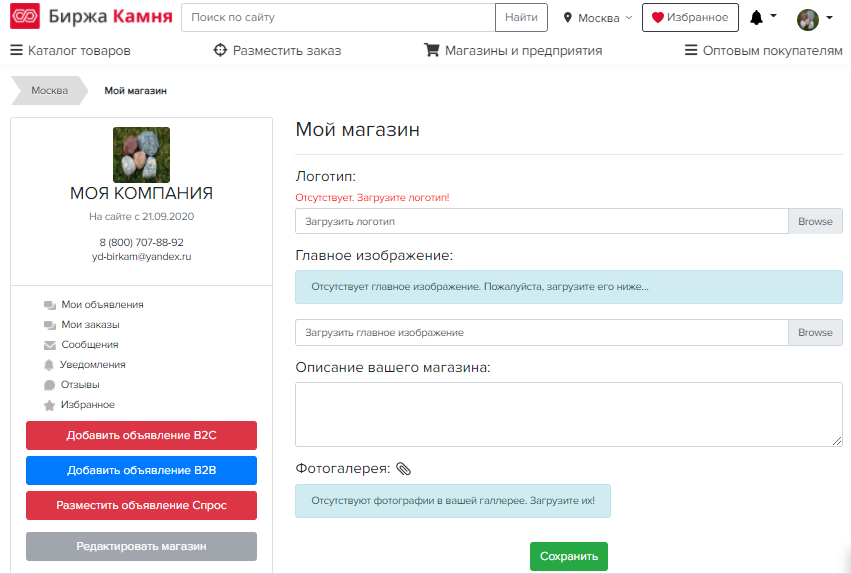851x574 pixels.
Task: Click the Биржа Камня red logo icon
Action: pos(25,16)
